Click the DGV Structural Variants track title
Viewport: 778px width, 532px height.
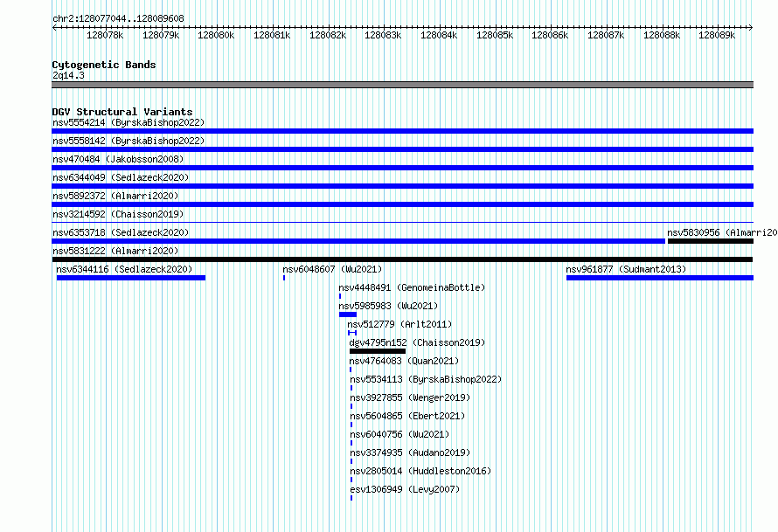click(122, 112)
